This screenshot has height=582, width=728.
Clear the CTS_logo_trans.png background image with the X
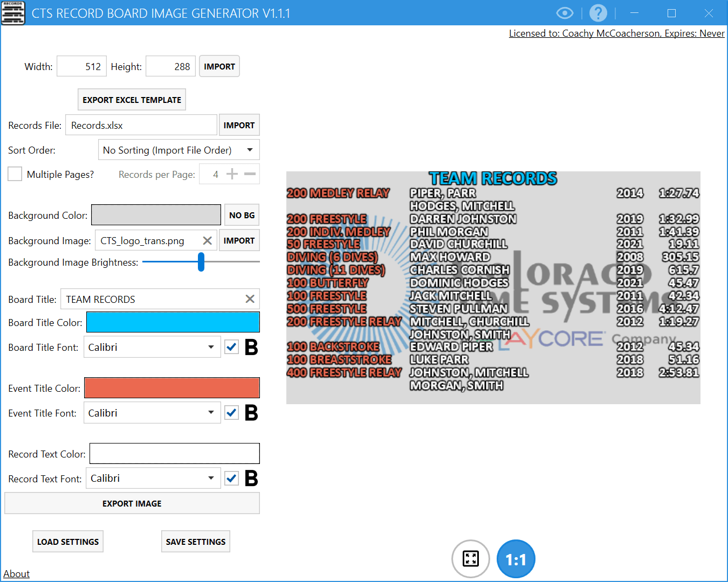[x=207, y=240]
